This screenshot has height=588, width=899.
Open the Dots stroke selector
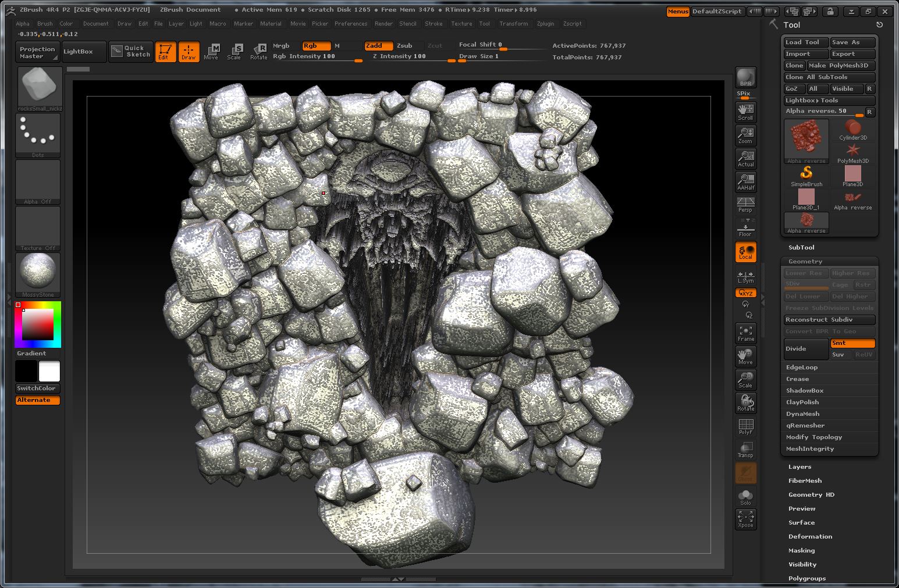click(38, 135)
